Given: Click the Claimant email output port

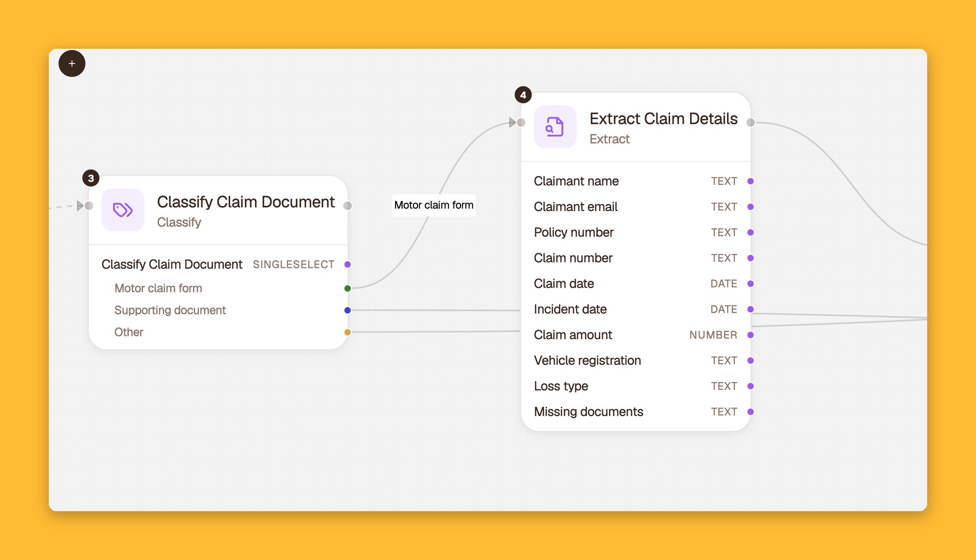Looking at the screenshot, I should tap(751, 207).
